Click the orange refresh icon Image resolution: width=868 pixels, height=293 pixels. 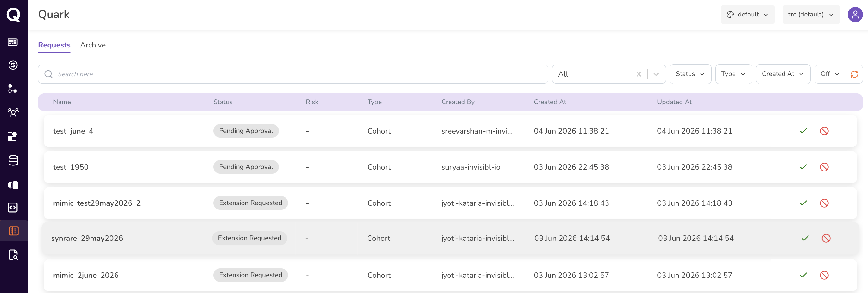pos(854,74)
